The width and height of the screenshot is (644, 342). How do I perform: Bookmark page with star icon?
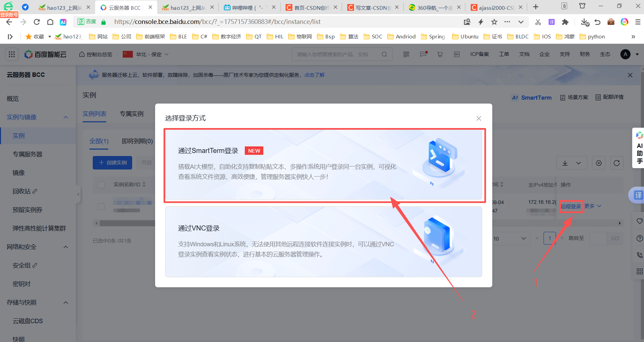tap(494, 22)
